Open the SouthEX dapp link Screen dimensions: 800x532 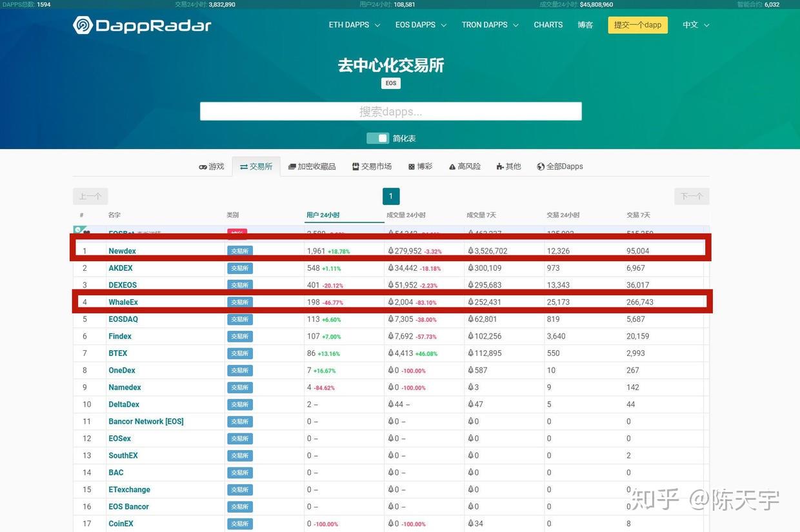(123, 455)
